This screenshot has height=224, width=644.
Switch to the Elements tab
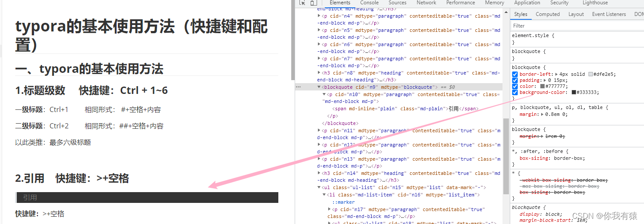[x=340, y=3]
